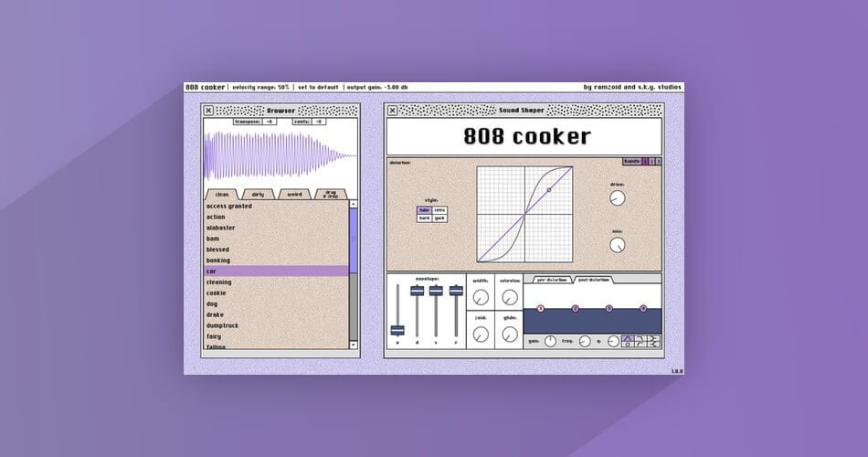Click the drive knob
868x457 pixels.
pyautogui.click(x=618, y=198)
